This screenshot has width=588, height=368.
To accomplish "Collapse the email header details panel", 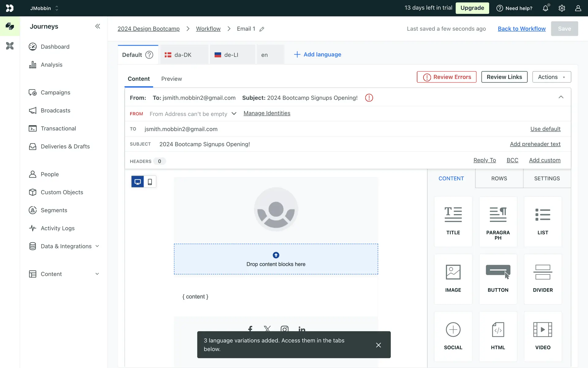I will tap(561, 97).
